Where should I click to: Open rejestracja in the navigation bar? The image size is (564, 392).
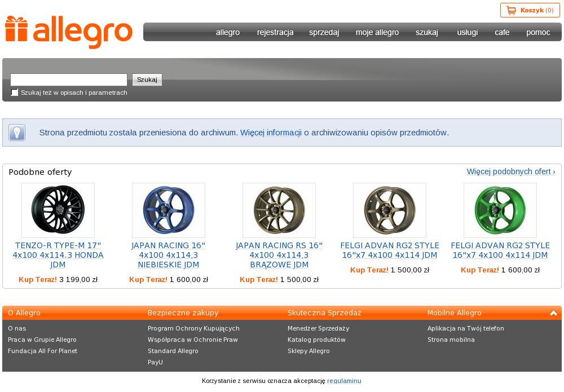pyautogui.click(x=275, y=32)
